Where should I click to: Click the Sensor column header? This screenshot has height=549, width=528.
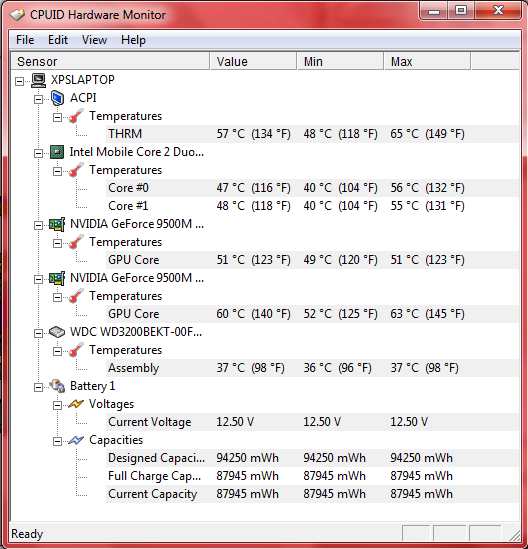pos(110,62)
